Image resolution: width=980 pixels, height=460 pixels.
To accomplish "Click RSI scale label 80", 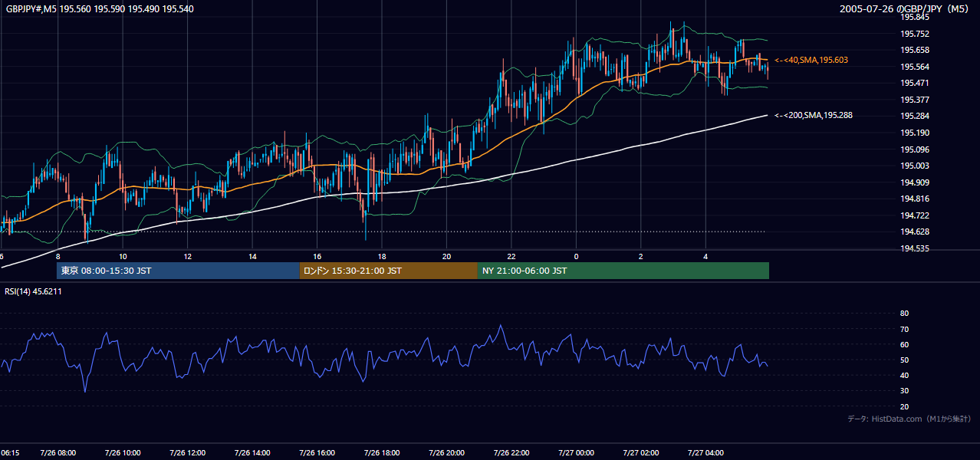I will (904, 314).
